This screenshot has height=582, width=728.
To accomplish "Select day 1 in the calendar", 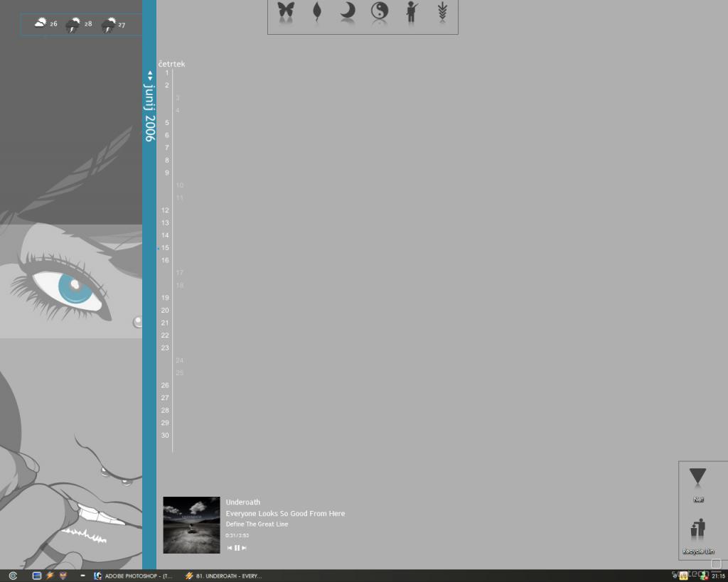I will click(x=166, y=73).
